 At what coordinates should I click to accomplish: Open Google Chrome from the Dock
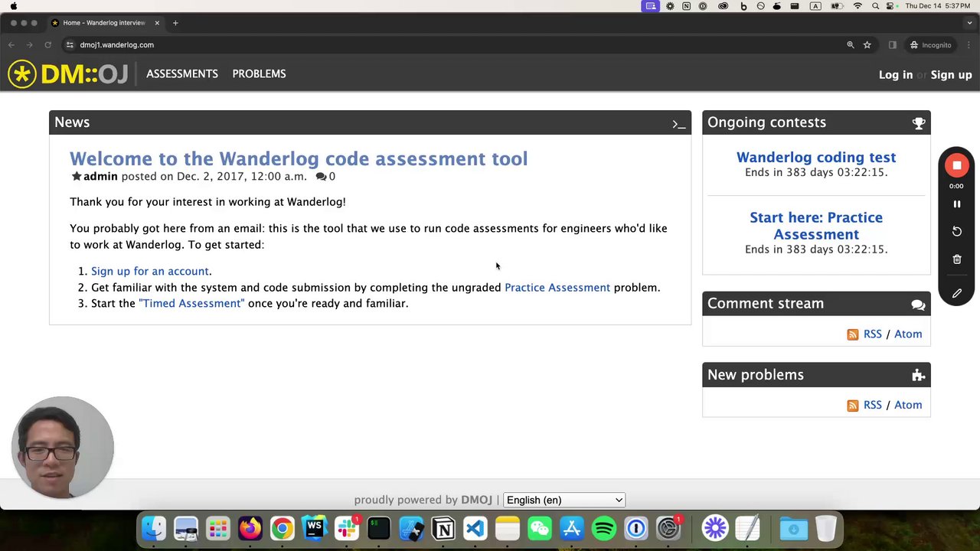(x=283, y=529)
